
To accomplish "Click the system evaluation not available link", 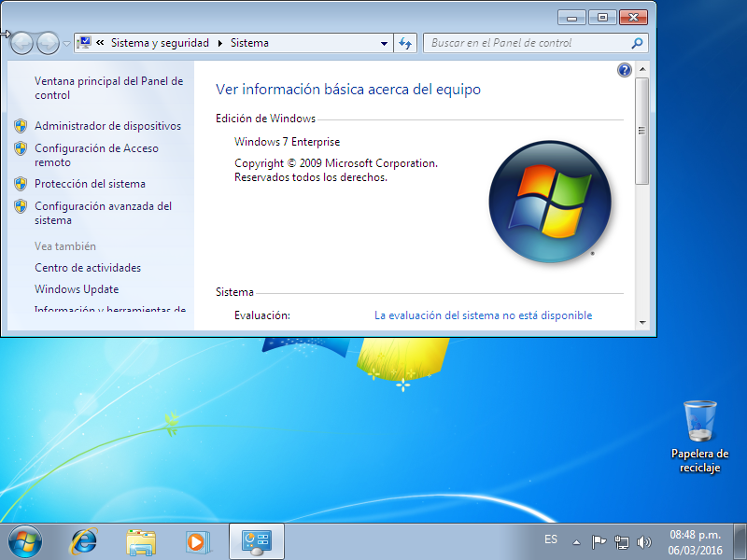I will [x=483, y=315].
